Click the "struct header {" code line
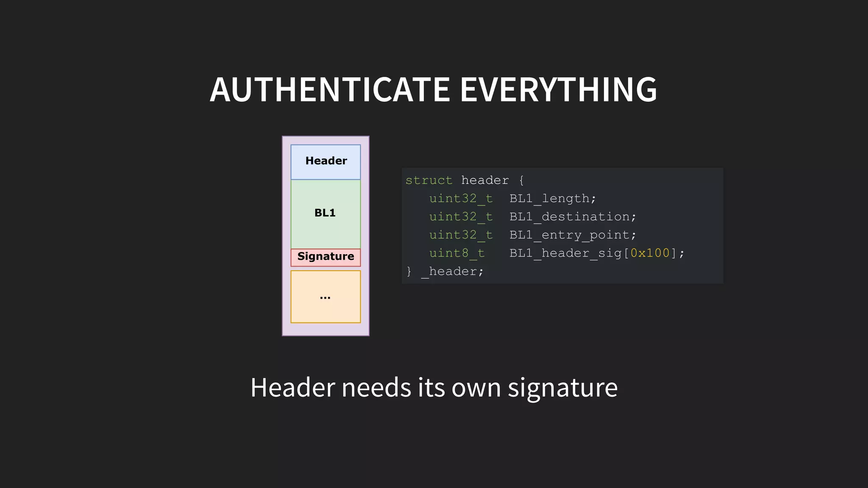 click(465, 180)
